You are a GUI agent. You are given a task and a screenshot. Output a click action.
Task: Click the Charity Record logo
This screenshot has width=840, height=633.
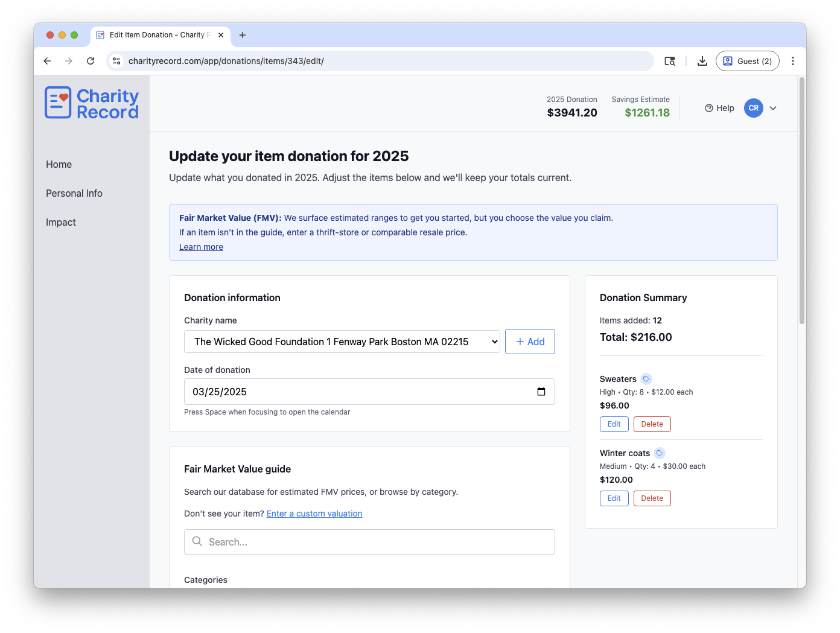(x=92, y=103)
